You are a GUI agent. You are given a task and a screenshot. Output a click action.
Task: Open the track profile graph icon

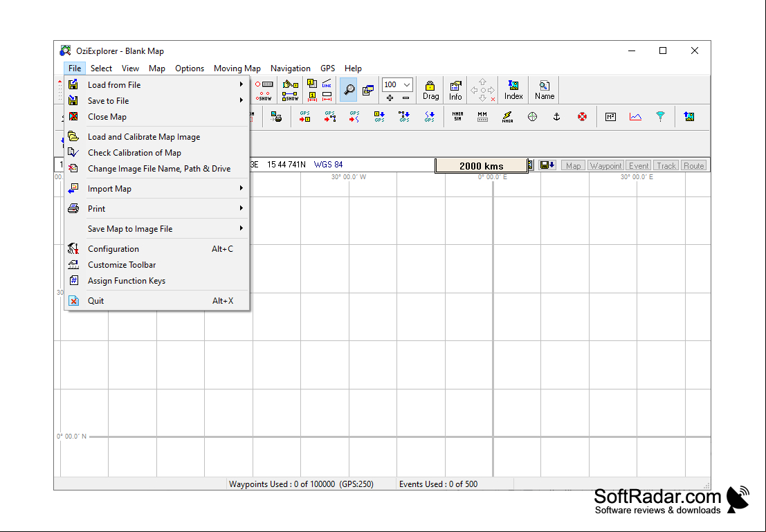tap(635, 117)
